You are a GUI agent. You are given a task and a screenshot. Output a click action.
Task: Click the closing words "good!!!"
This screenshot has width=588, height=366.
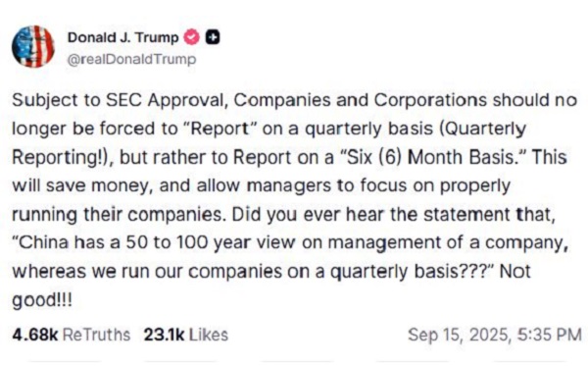point(42,300)
